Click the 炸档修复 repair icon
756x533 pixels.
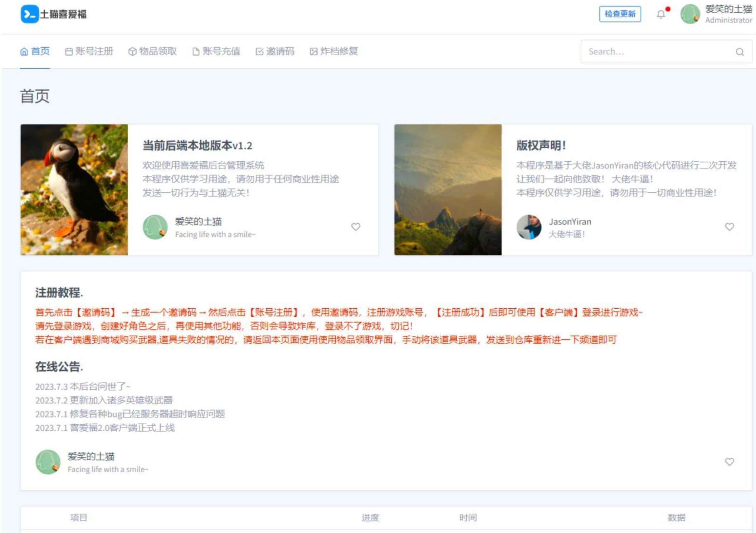[x=313, y=52]
